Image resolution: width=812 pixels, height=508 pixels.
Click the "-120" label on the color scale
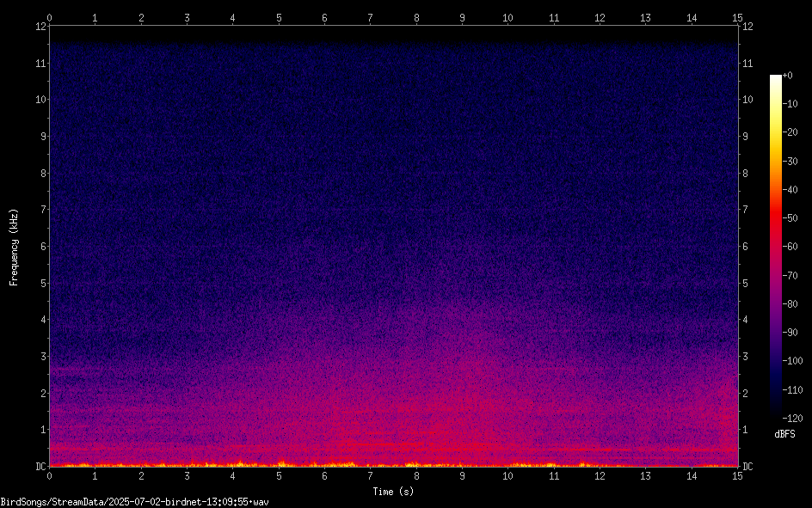[792, 419]
